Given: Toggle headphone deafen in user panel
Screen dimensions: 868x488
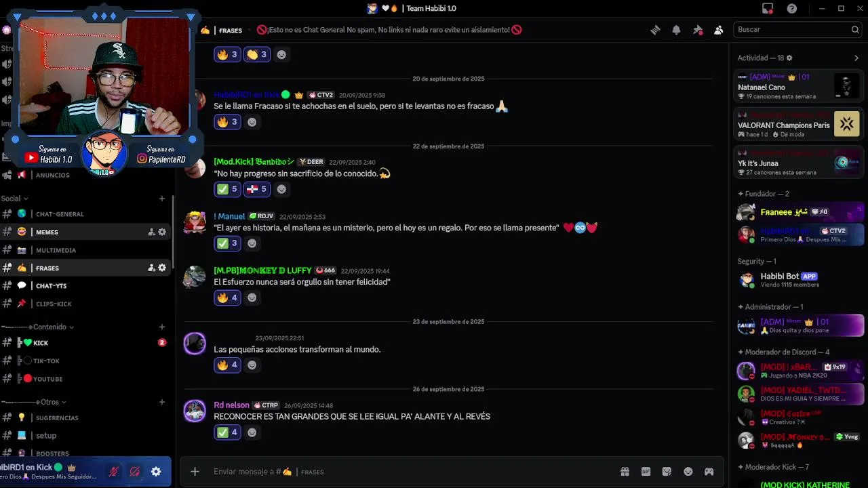Looking at the screenshot, I should 135,472.
